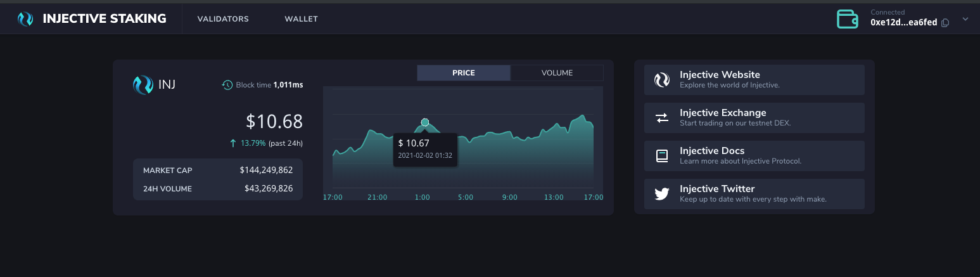The image size is (980, 277).
Task: Open the Injective Docs link
Action: tap(754, 156)
